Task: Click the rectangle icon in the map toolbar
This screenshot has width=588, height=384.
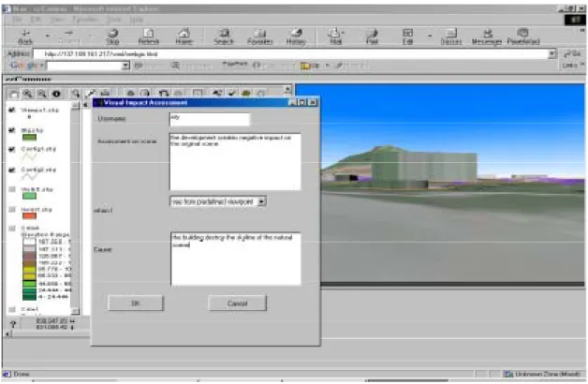Action: pos(198,93)
